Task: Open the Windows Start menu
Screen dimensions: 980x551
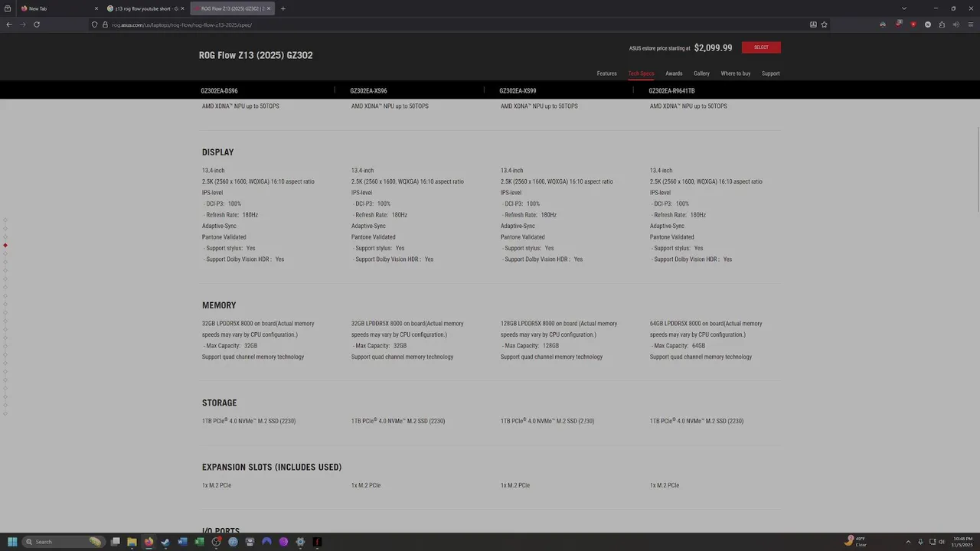Action: (12, 542)
